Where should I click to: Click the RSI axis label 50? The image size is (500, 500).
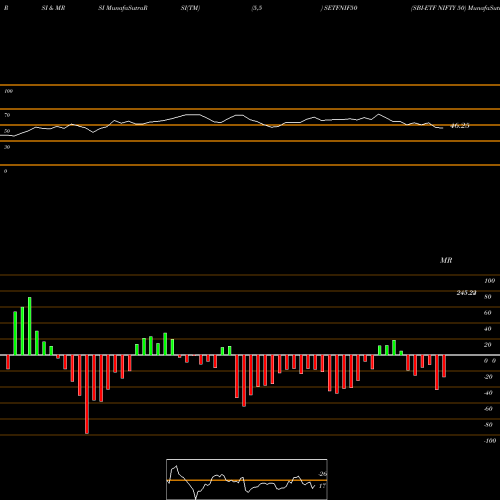point(7,131)
